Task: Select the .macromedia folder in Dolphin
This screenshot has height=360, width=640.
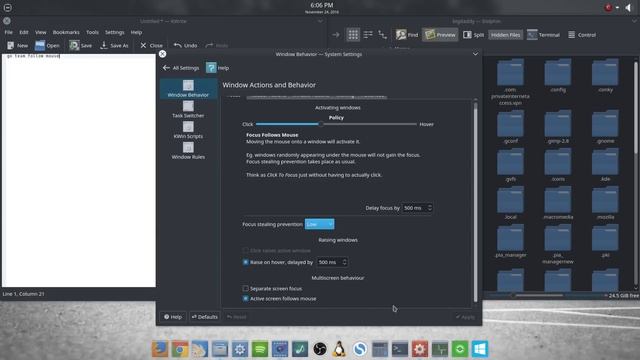Action: tap(558, 202)
